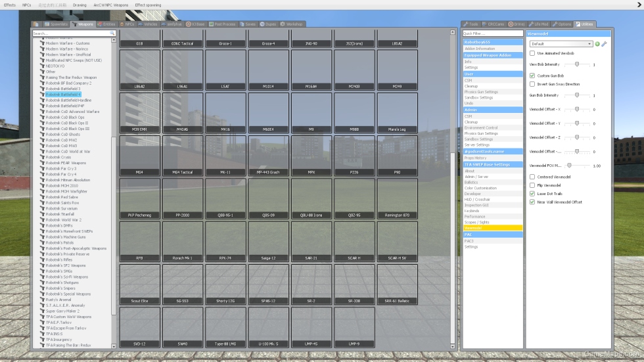The height and width of the screenshot is (362, 644).
Task: Click the gun icon beside Robotnik Crysis
Action: coord(42,157)
